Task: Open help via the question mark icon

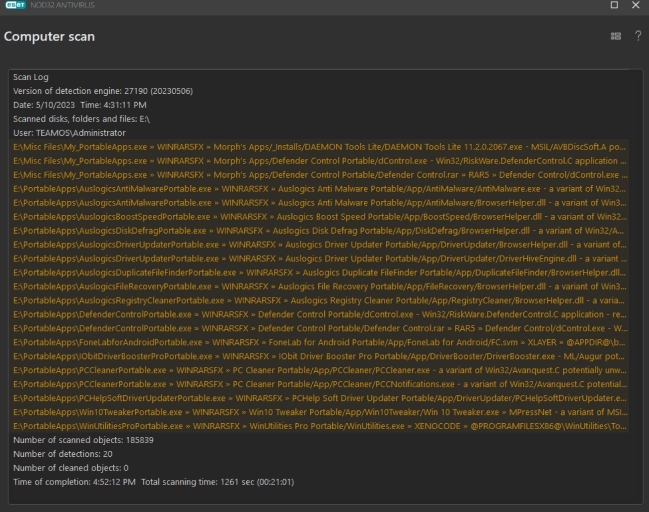Action: coord(638,36)
